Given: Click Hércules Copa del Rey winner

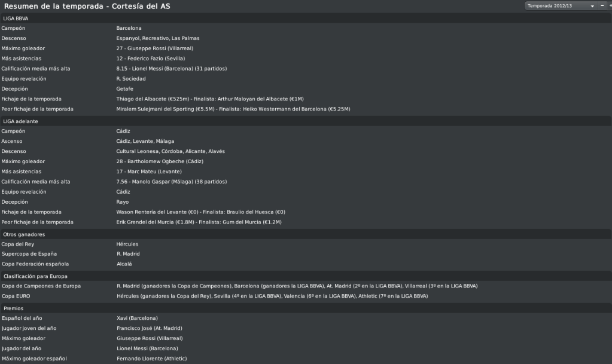Looking at the screenshot, I should (x=127, y=244).
